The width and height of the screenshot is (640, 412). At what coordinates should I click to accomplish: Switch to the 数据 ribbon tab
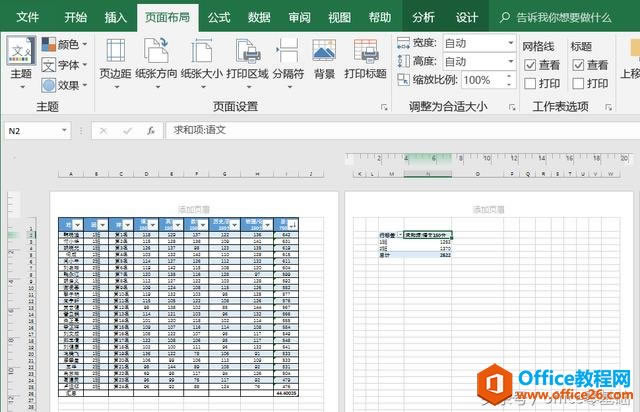(x=259, y=17)
